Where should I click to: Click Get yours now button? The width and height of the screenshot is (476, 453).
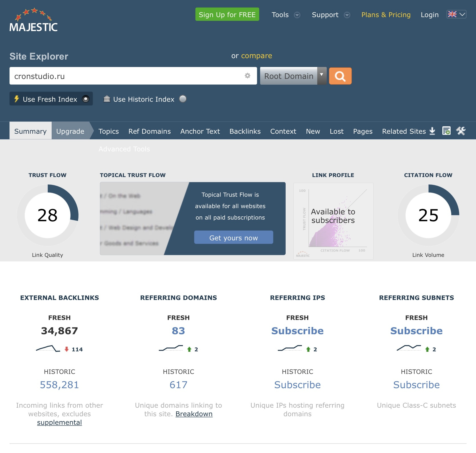pos(233,237)
